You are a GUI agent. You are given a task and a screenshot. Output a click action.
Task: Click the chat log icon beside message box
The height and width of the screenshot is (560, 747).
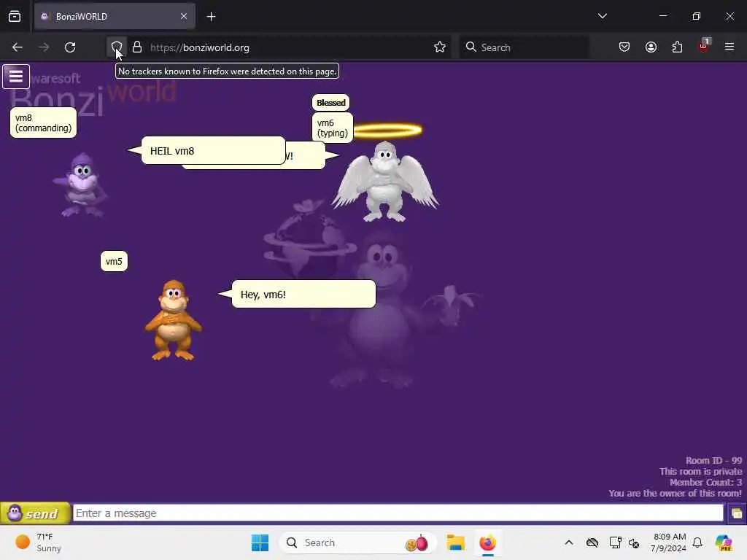[736, 513]
